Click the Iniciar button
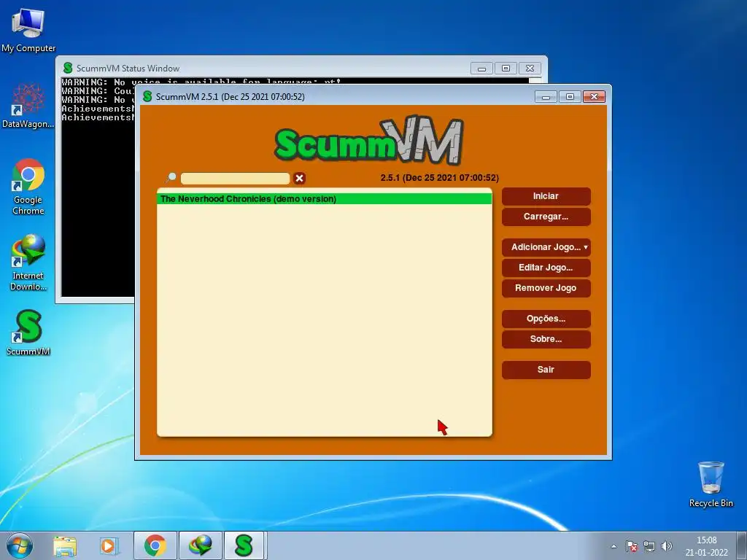Screen dimensions: 747x560 546,196
